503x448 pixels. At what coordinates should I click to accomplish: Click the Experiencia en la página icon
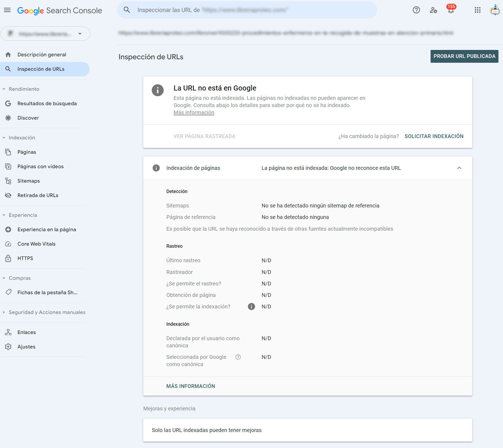pyautogui.click(x=8, y=229)
